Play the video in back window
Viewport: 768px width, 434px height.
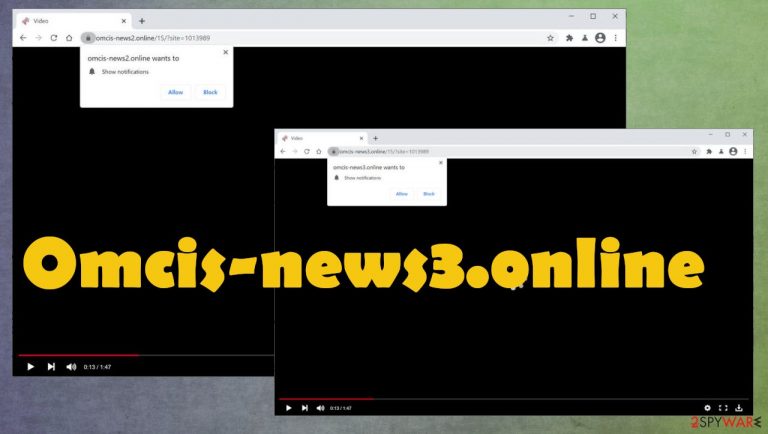[30, 366]
